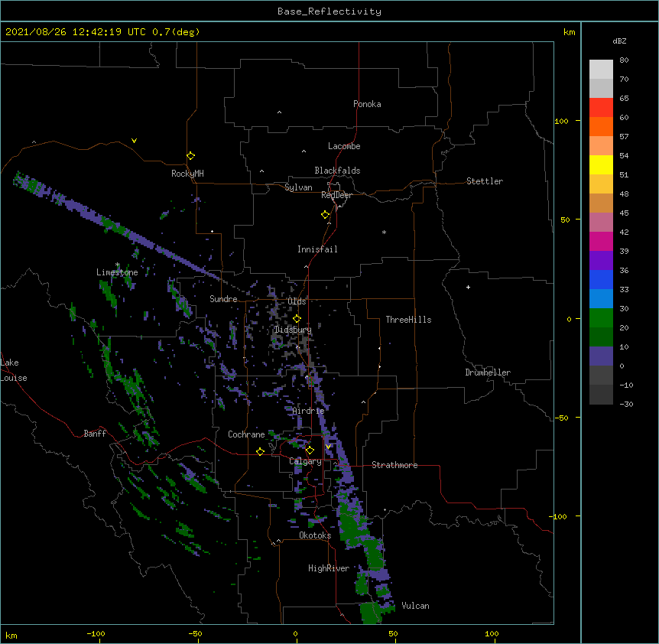This screenshot has height=644, width=659.
Task: Click the Sundre town label
Action: (x=223, y=299)
